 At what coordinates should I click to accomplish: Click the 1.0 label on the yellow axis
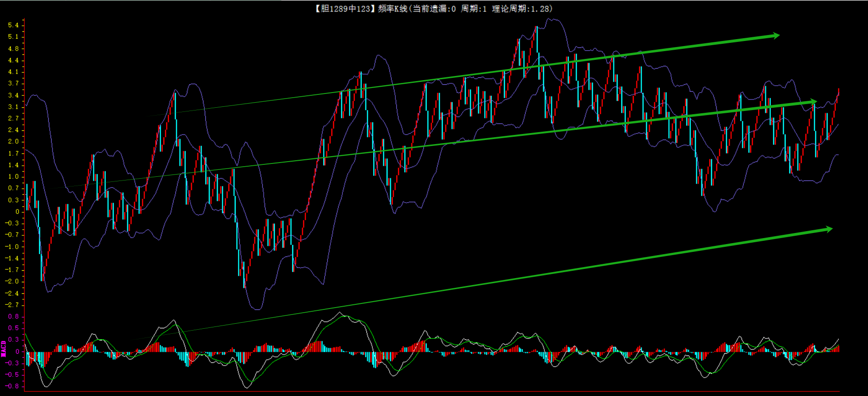(x=13, y=176)
